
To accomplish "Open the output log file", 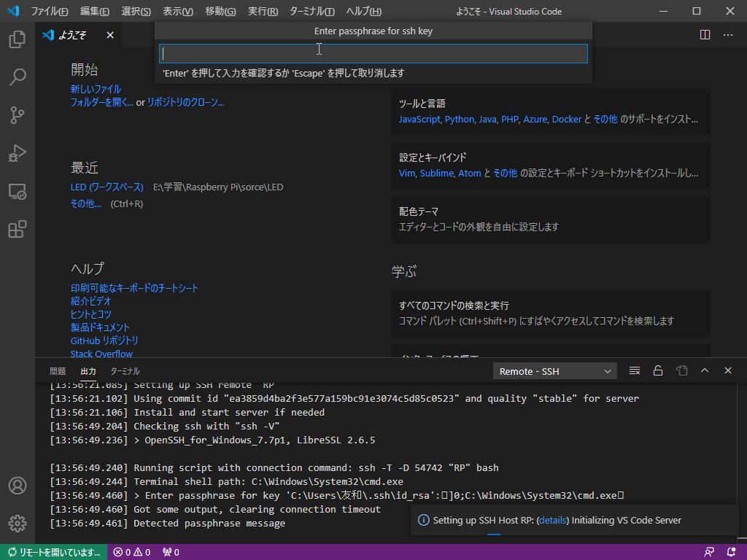I will tap(682, 370).
